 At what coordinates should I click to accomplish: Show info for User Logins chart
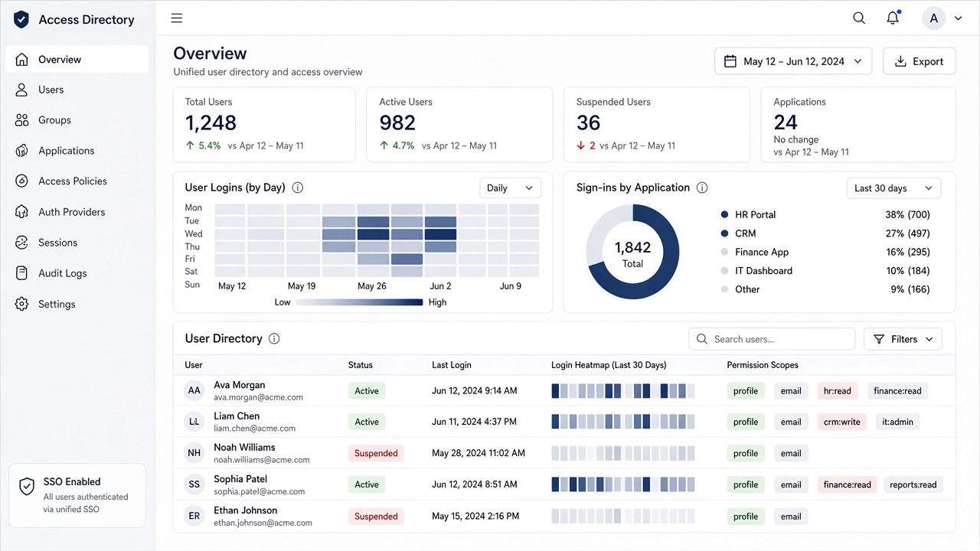pos(298,187)
